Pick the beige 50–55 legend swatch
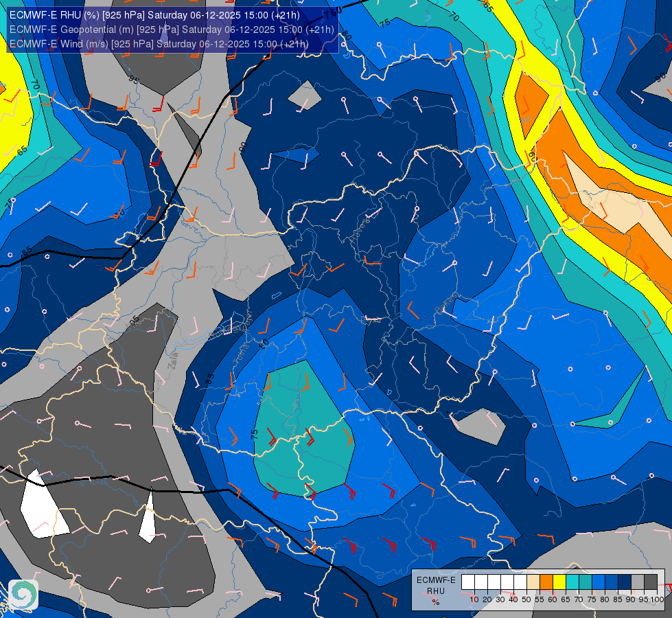 coord(533,582)
